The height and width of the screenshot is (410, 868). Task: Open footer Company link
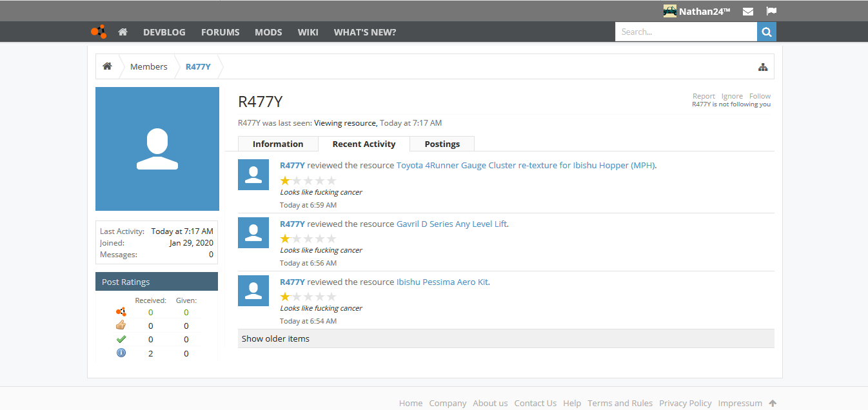(448, 403)
